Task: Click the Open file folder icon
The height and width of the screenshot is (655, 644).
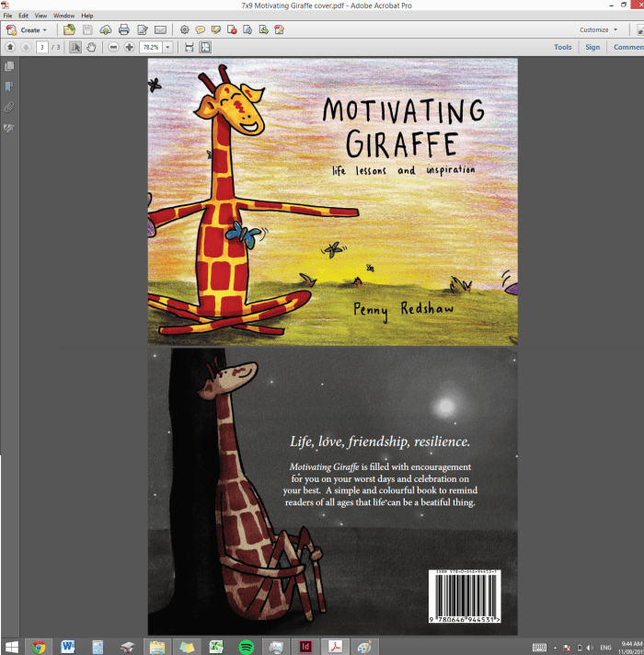Action: pyautogui.click(x=69, y=30)
